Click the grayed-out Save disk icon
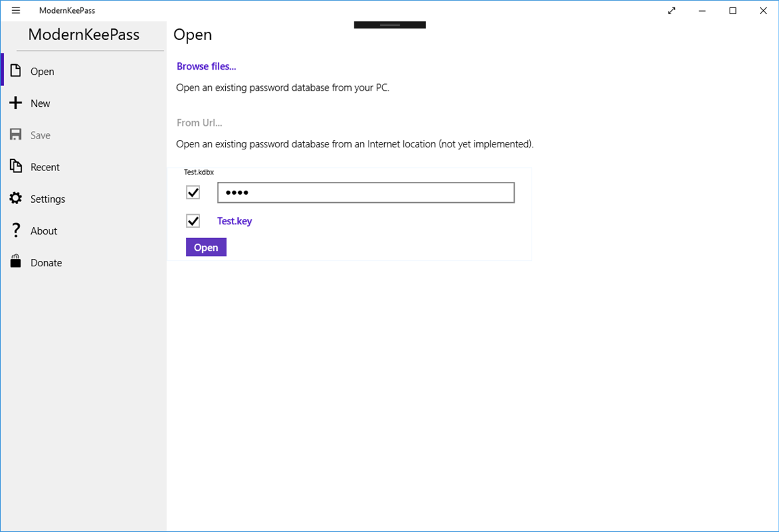Image resolution: width=779 pixels, height=532 pixels. click(15, 135)
